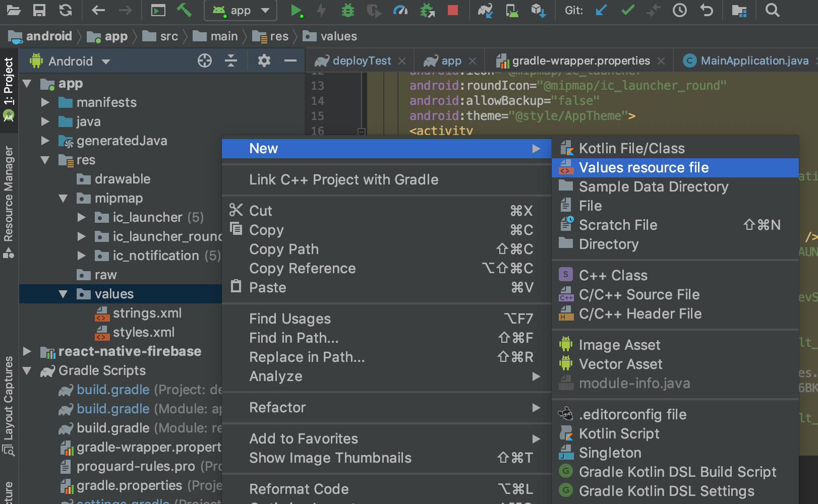This screenshot has width=818, height=504.
Task: Choose Vector Asset from New submenu
Action: (x=675, y=364)
